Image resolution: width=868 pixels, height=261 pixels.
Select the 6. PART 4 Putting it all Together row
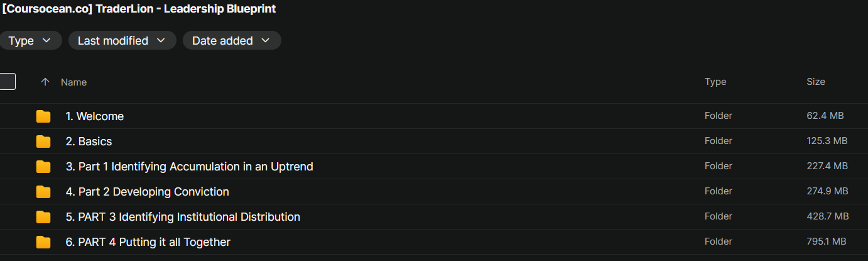(x=434, y=242)
